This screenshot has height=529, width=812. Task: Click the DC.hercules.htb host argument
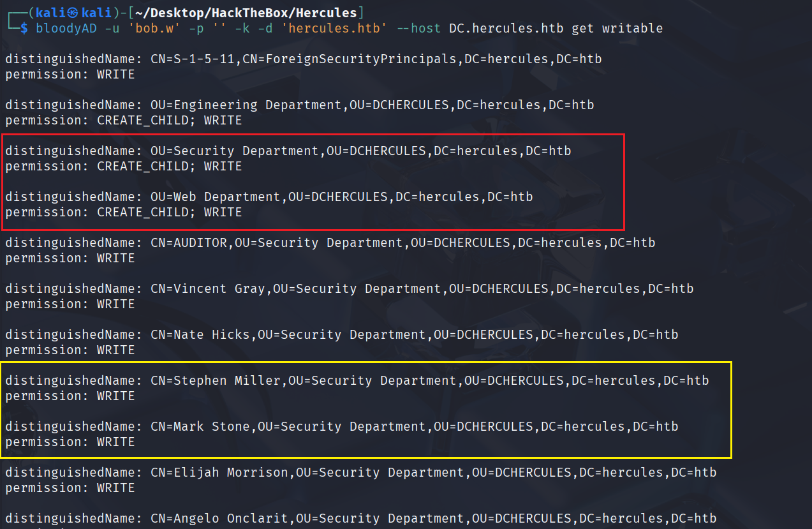506,28
